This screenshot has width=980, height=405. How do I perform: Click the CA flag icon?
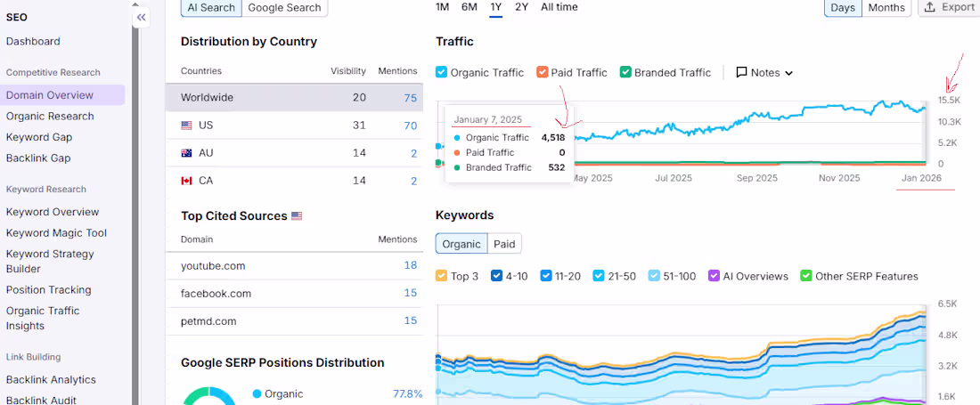(186, 181)
